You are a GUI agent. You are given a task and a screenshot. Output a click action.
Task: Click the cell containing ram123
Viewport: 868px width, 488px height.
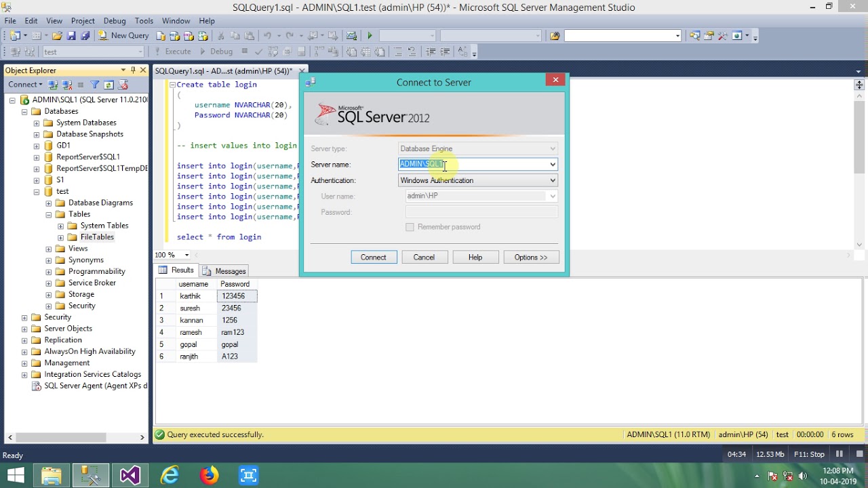pyautogui.click(x=237, y=332)
